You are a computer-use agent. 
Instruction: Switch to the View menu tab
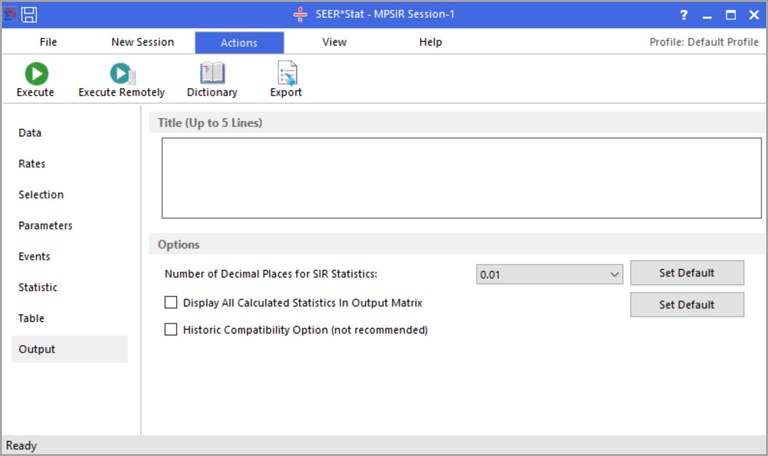[335, 42]
